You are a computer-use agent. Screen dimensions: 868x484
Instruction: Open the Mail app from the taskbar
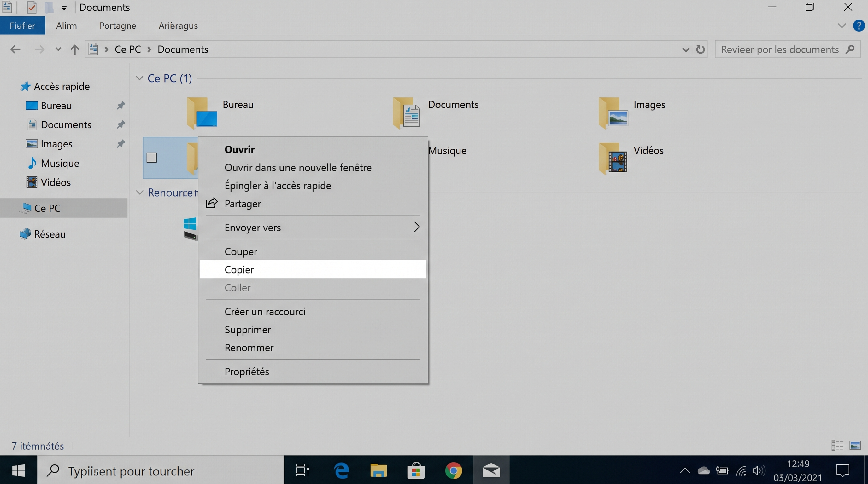pos(491,470)
